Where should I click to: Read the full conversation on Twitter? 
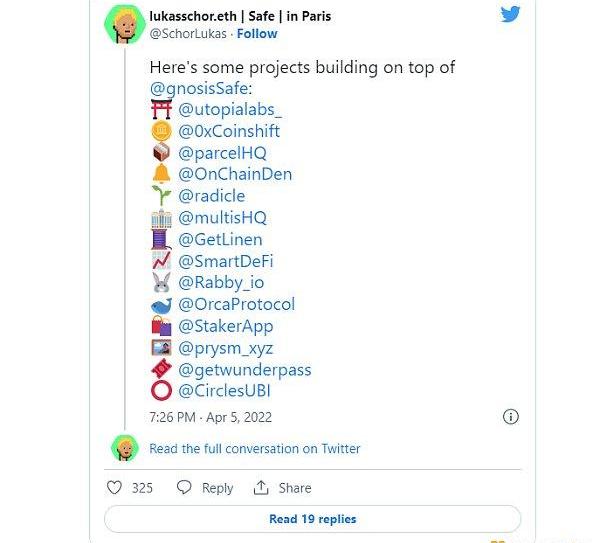click(254, 449)
